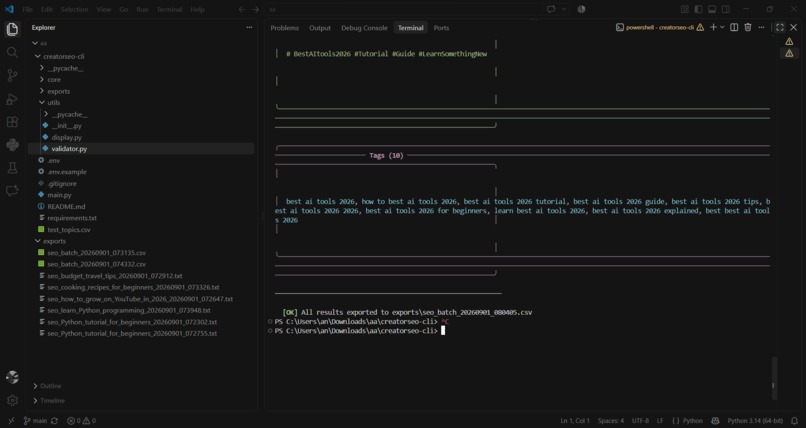The width and height of the screenshot is (806, 428).
Task: Open chat dropdown arrow in title bar
Action: (564, 9)
